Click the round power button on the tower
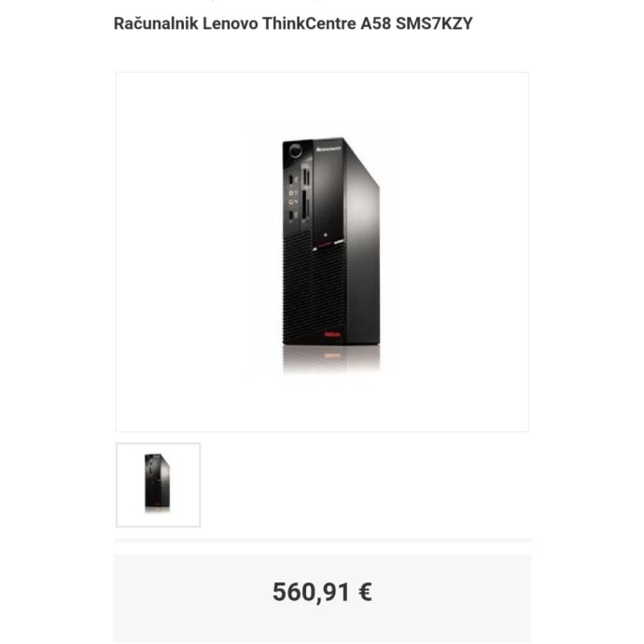 [295, 150]
